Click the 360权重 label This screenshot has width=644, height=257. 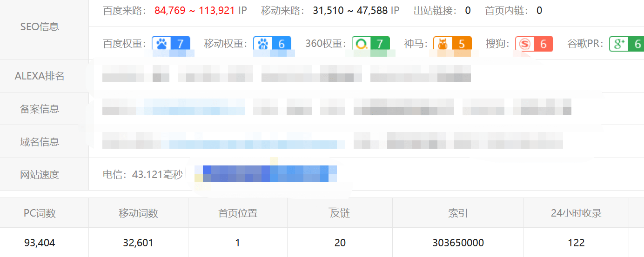326,44
